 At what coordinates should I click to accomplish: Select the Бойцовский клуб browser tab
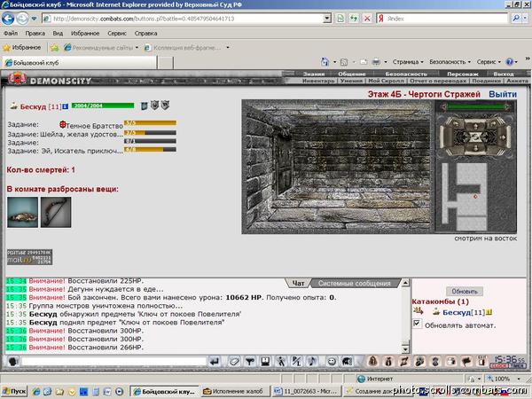pos(80,63)
